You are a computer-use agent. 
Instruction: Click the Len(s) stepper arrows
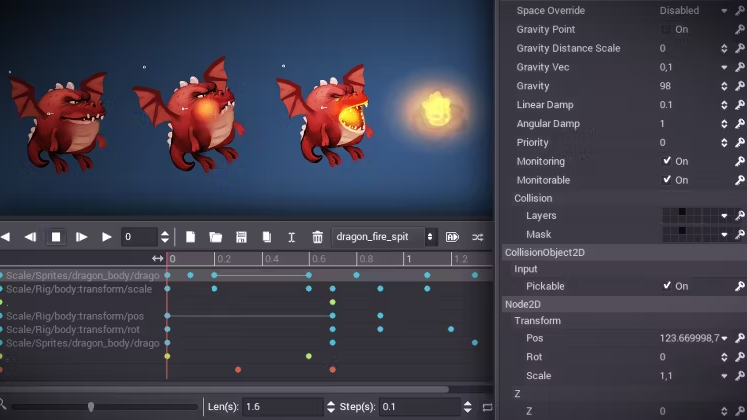tap(331, 407)
